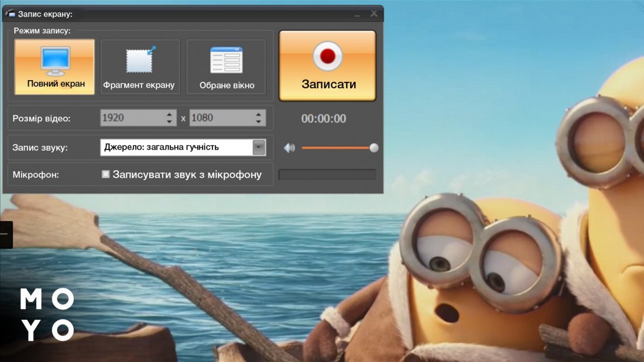The width and height of the screenshot is (644, 362).
Task: Increase video width with the up arrow
Action: 169,114
